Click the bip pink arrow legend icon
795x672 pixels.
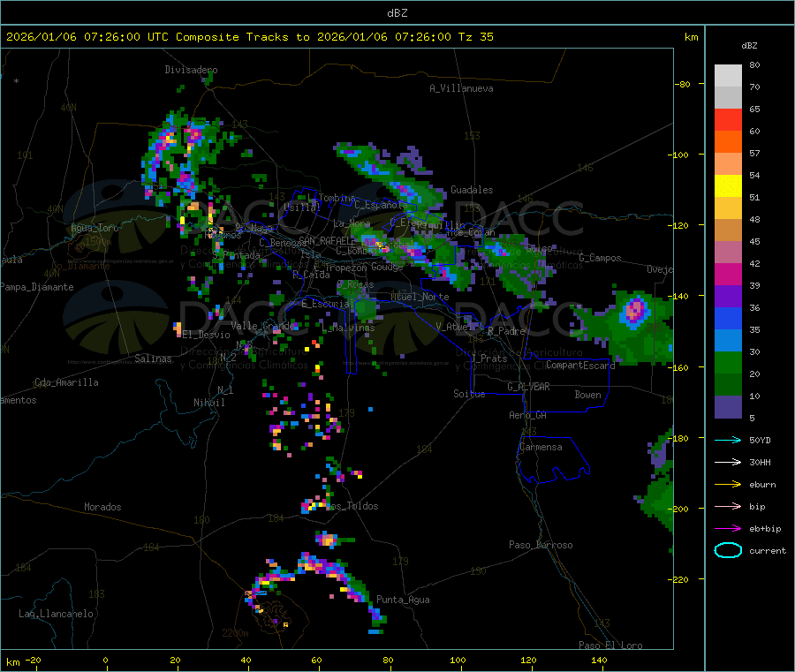(x=728, y=506)
